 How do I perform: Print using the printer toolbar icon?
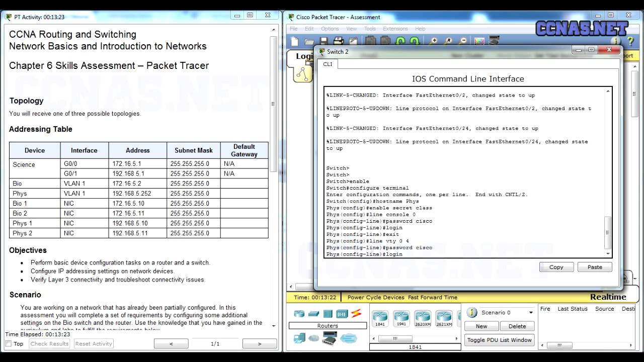tap(339, 41)
